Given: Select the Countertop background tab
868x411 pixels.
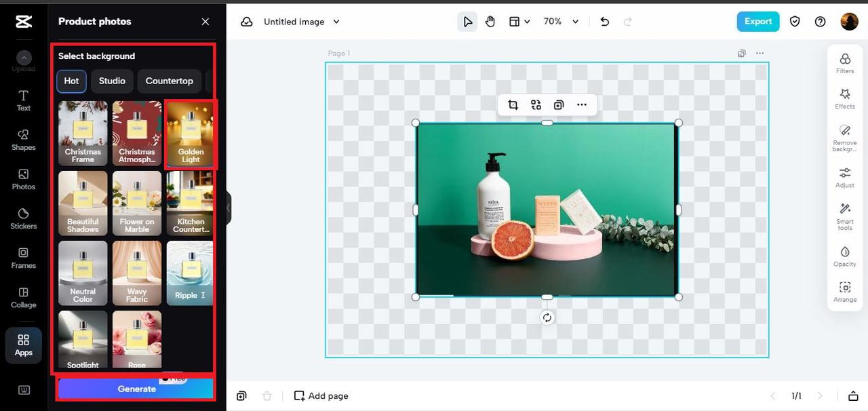Looking at the screenshot, I should point(170,81).
